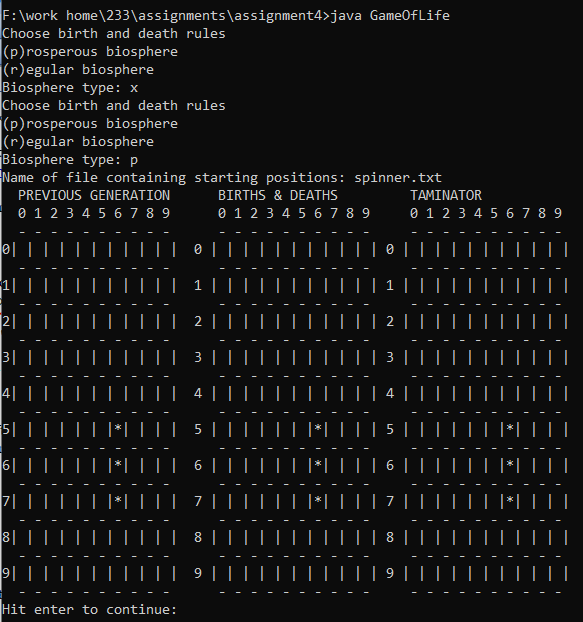Click the 'Hit enter to continue:' prompt
This screenshot has width=583, height=622.
[x=89, y=609]
